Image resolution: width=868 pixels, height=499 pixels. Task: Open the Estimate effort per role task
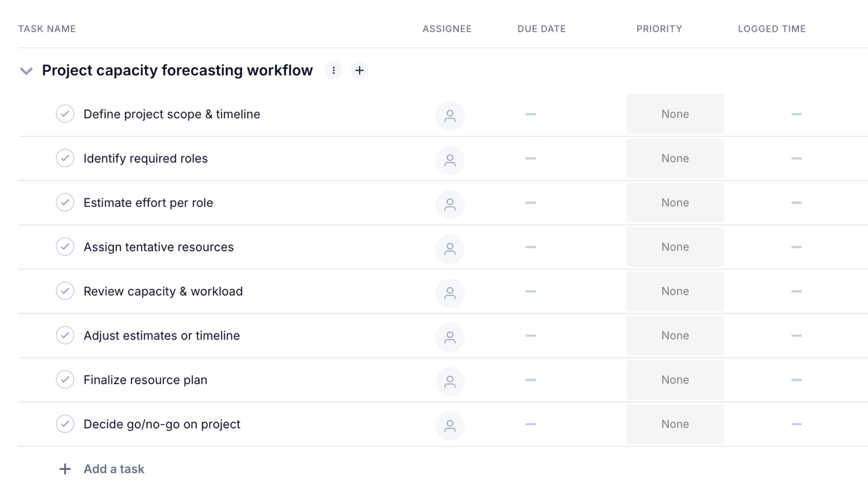148,203
